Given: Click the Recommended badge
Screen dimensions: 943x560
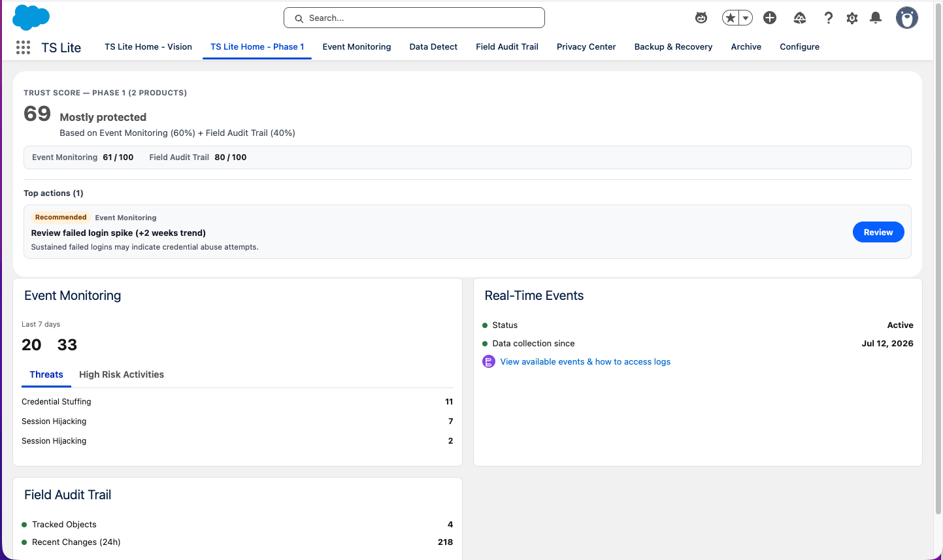Looking at the screenshot, I should click(61, 218).
